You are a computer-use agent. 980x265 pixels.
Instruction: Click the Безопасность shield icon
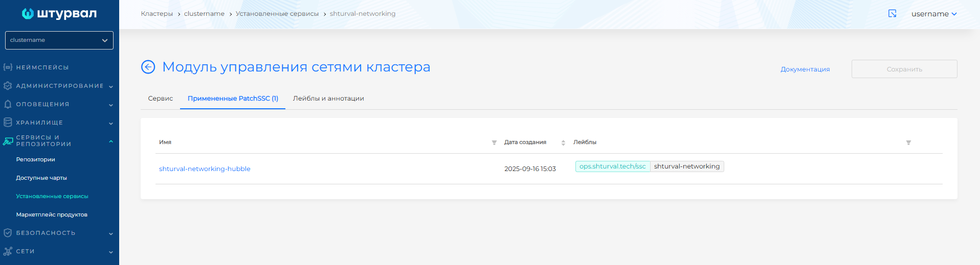click(8, 233)
